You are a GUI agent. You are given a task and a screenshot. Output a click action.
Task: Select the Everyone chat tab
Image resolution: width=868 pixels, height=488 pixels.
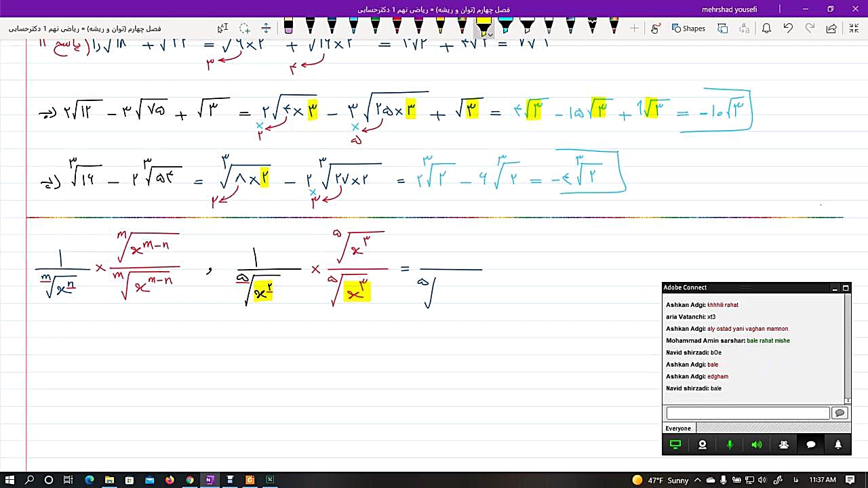[x=678, y=428]
